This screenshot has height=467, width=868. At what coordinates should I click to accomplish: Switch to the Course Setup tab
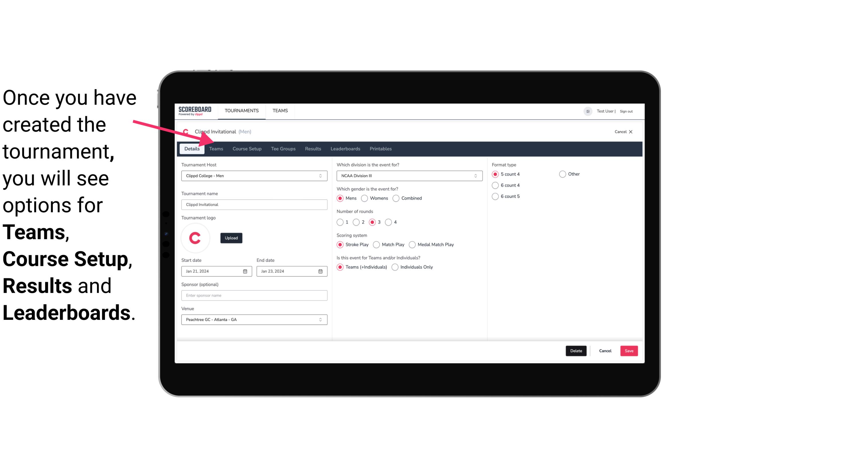[x=246, y=148]
